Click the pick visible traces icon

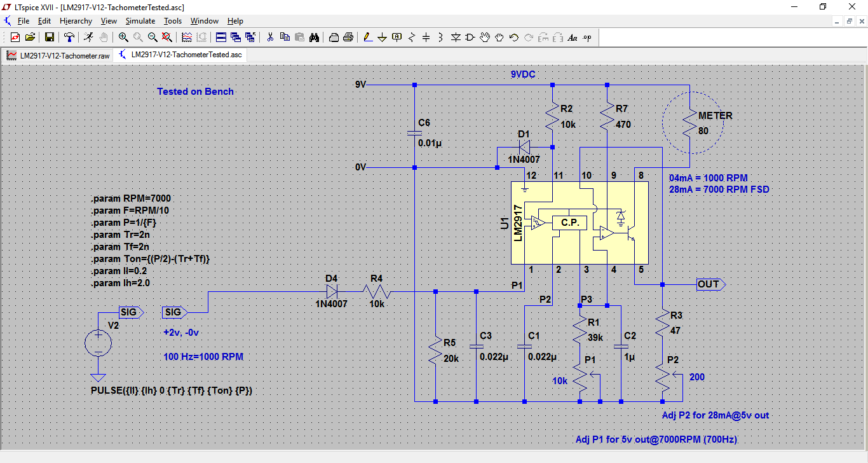(187, 38)
